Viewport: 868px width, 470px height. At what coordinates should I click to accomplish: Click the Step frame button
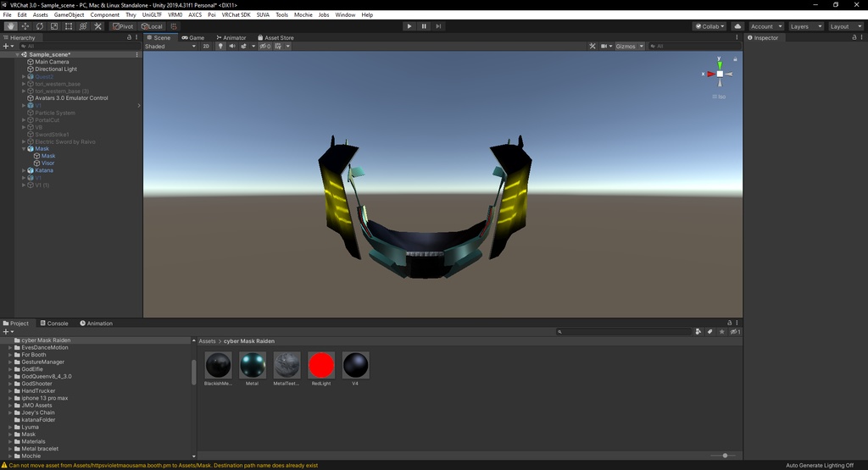pyautogui.click(x=438, y=26)
